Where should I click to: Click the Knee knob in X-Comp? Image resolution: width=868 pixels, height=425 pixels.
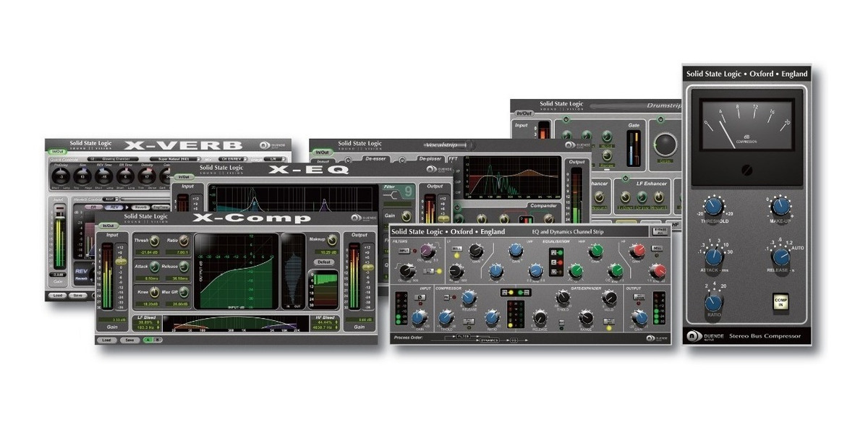pyautogui.click(x=154, y=292)
